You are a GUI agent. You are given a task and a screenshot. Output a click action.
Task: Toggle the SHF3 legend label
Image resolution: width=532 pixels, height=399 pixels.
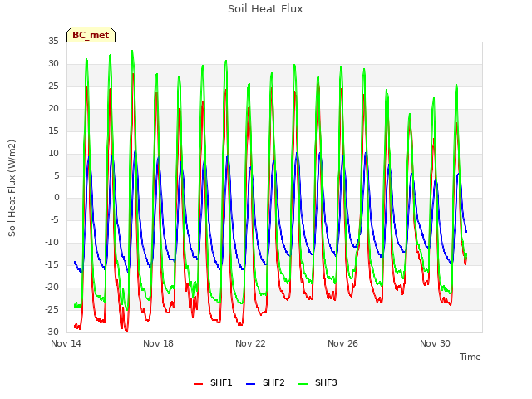(326, 382)
